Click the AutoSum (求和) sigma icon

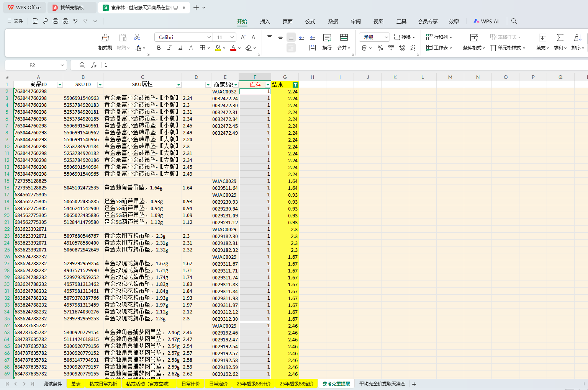tap(560, 38)
